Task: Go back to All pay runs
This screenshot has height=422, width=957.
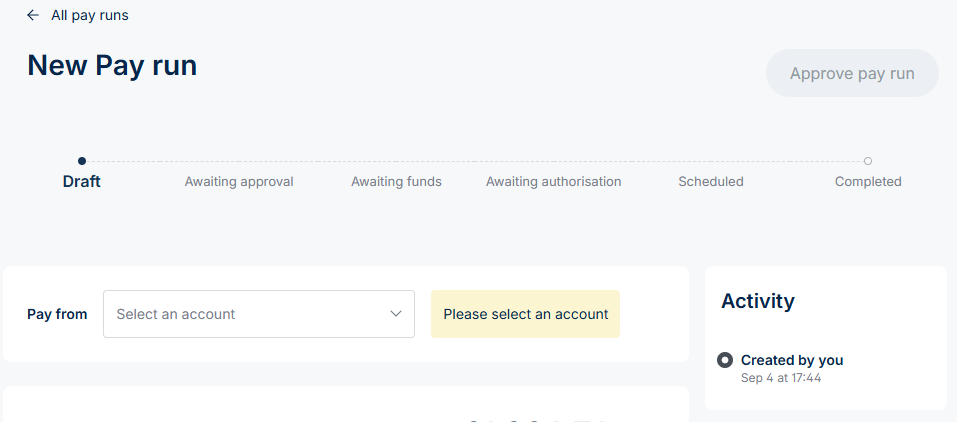Action: (89, 15)
